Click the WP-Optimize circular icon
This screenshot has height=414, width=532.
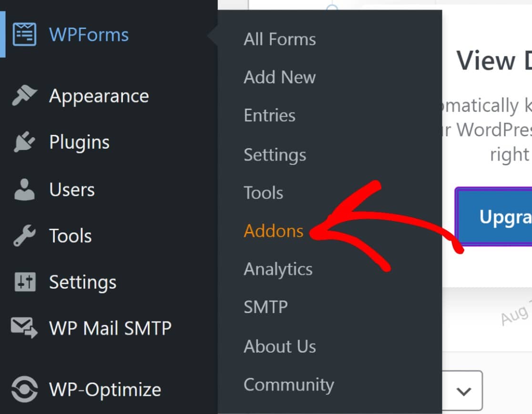coord(24,389)
